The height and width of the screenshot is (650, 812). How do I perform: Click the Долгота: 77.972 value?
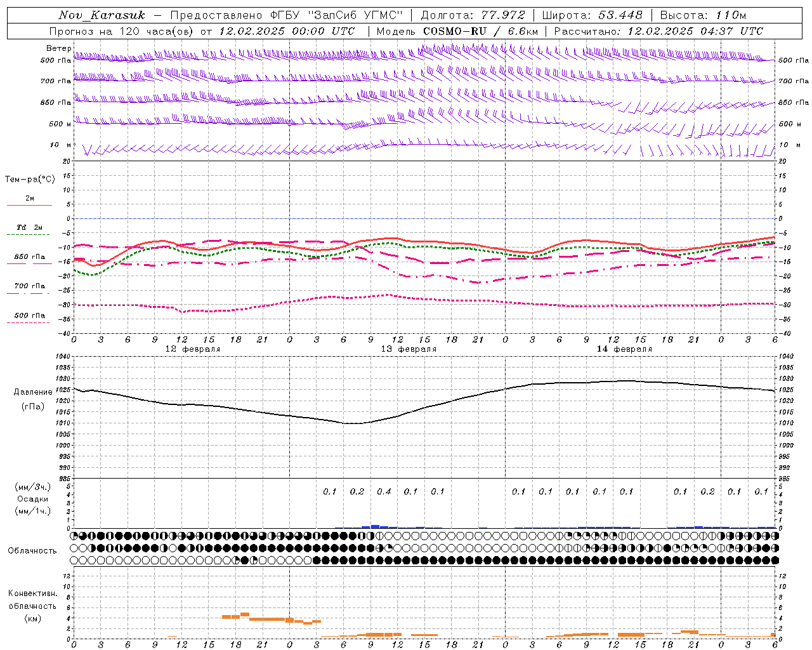pos(473,15)
